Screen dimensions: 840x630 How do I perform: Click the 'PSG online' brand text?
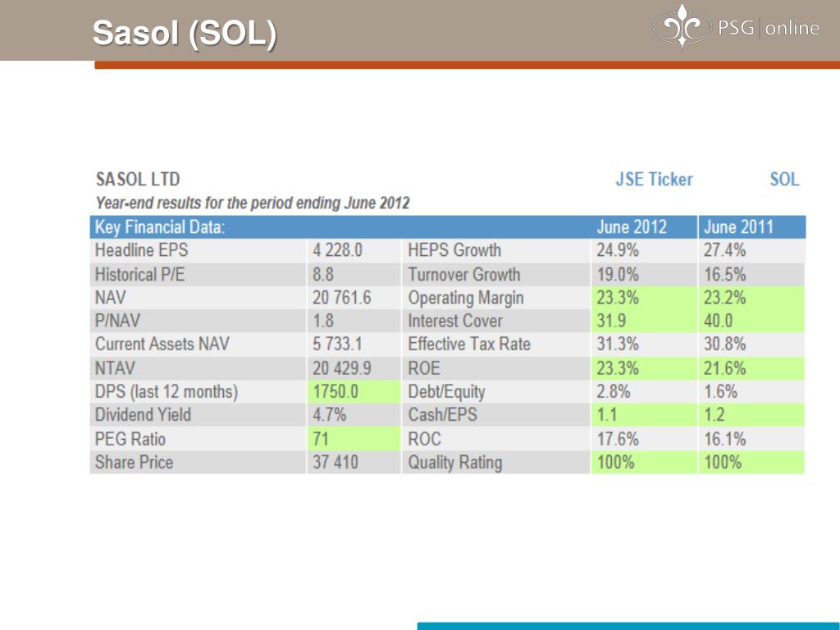click(x=769, y=28)
